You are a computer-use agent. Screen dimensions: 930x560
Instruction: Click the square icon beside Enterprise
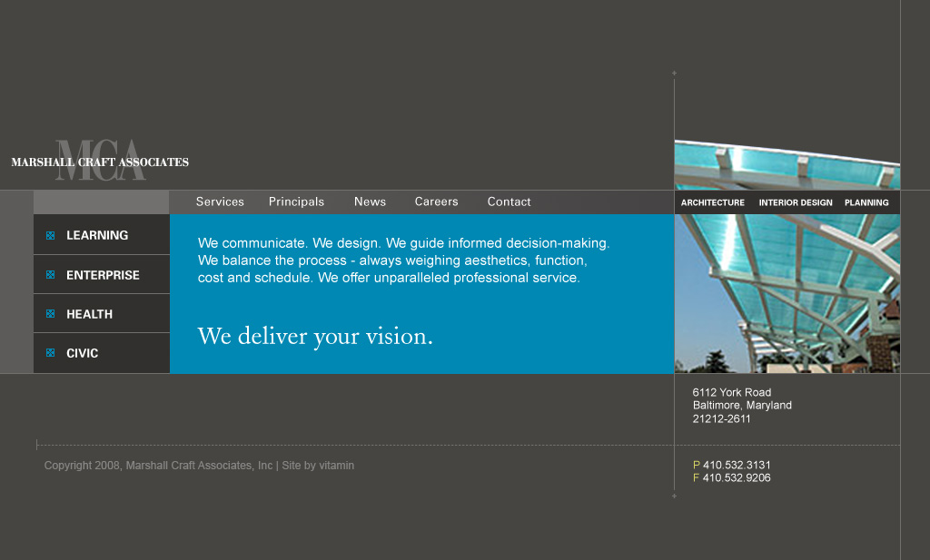[x=51, y=275]
